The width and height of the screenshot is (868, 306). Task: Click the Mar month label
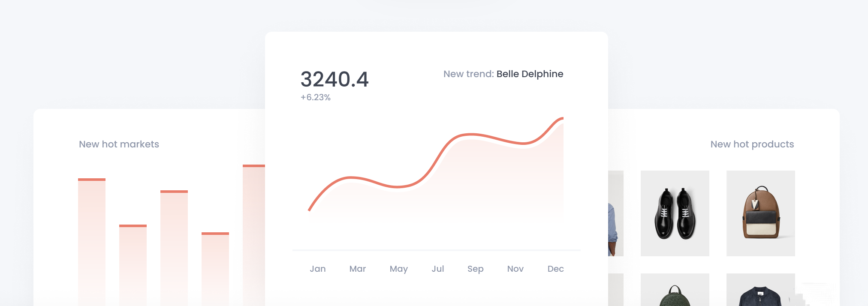click(x=357, y=269)
